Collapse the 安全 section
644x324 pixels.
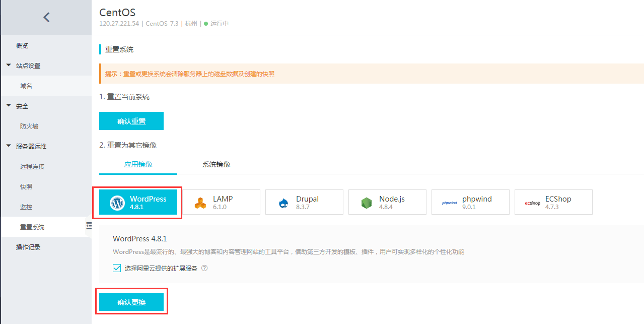9,106
